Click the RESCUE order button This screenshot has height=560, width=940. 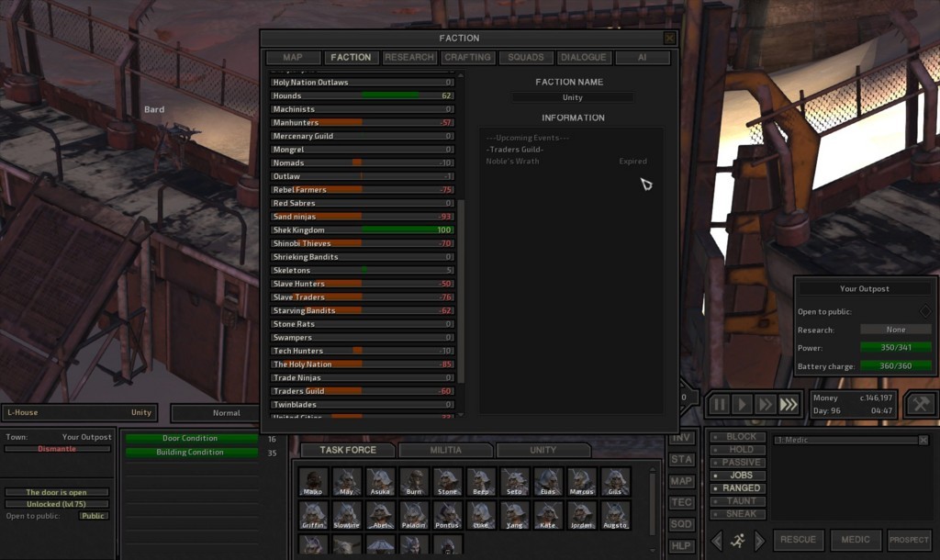pos(798,540)
